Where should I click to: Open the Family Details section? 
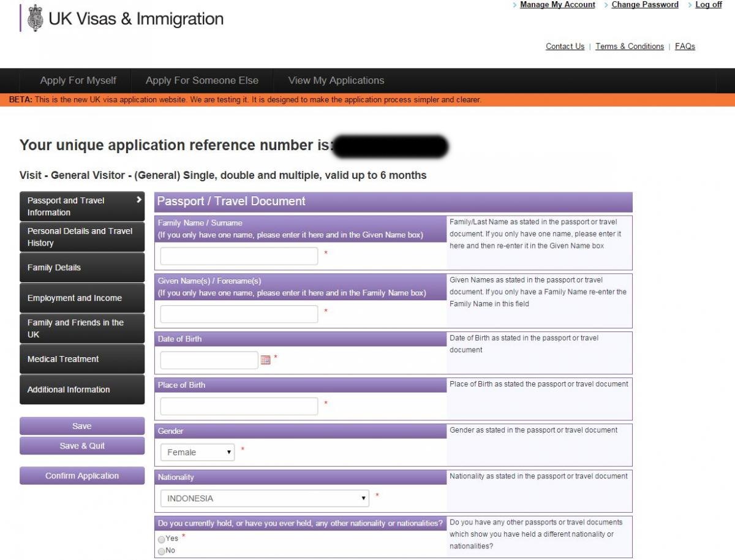tap(82, 268)
